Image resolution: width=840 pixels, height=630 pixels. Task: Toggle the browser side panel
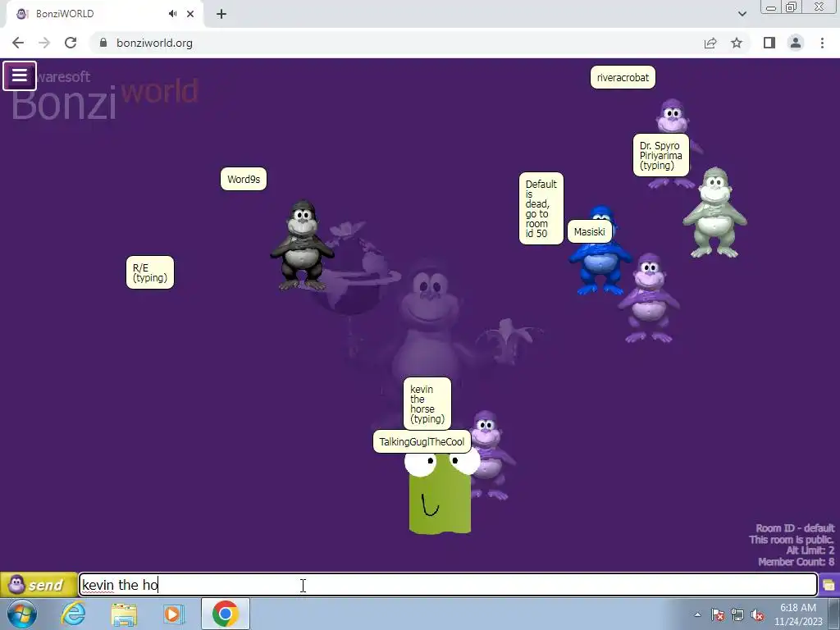click(769, 43)
